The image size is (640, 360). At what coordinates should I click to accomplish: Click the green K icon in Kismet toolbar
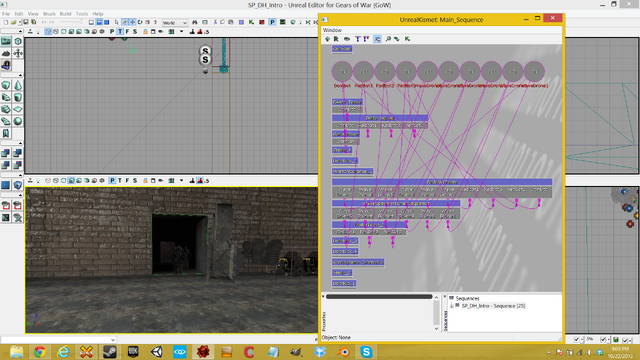pos(407,39)
